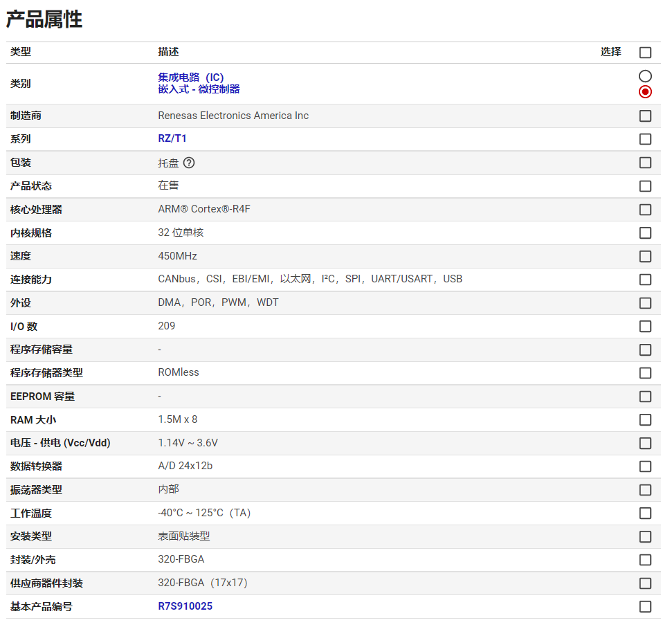The image size is (672, 627).
Task: Open the 嵌入式 - 微控制器 category link
Action: [199, 89]
